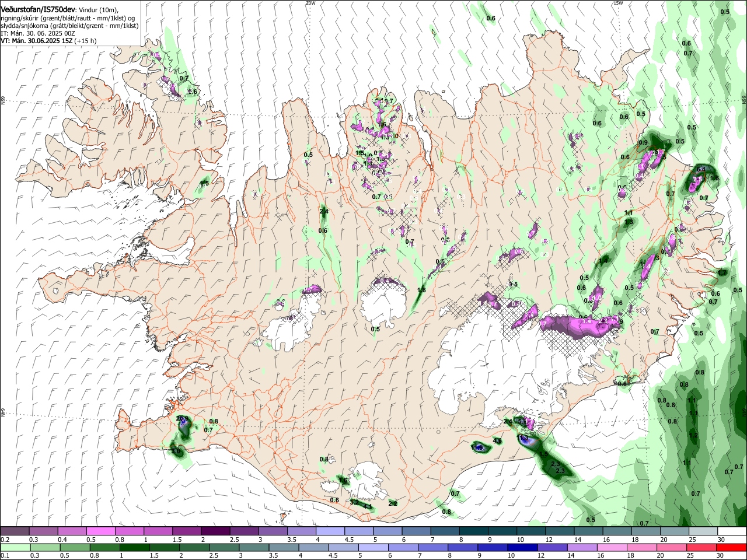
Task: Click the 1.7 precipitation value off east coast
Action: tap(722, 272)
